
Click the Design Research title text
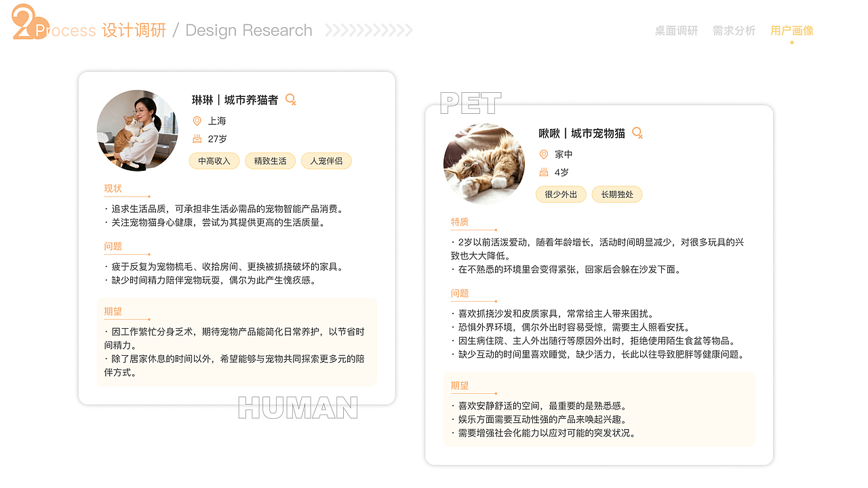click(249, 30)
